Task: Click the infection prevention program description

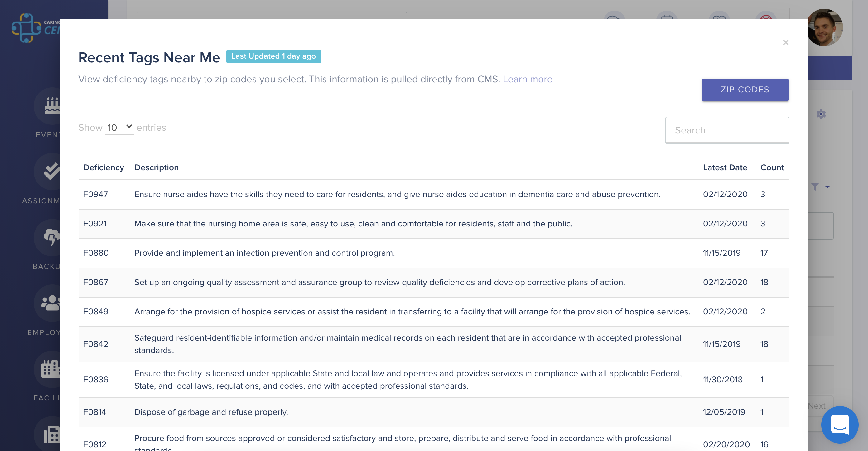Action: [264, 253]
